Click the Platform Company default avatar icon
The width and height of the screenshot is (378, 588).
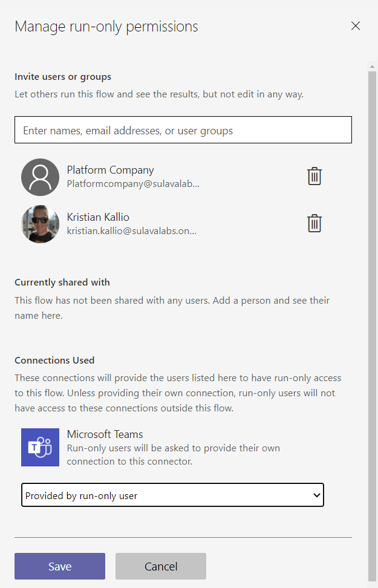40,177
